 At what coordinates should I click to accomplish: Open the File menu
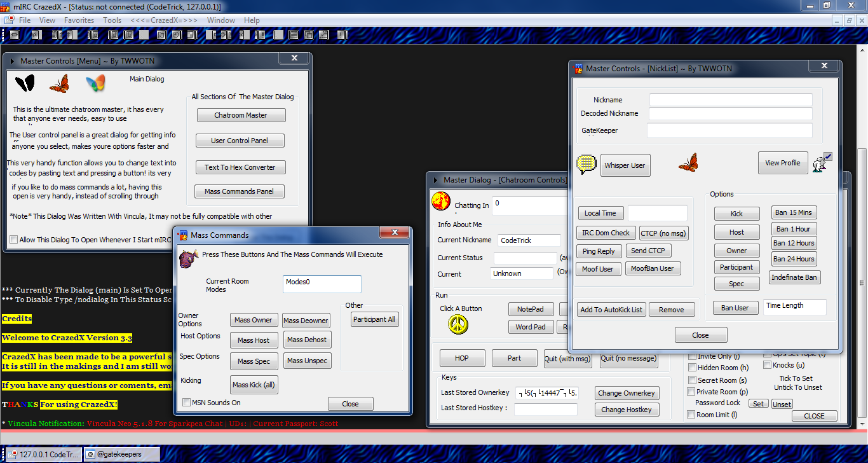[x=25, y=20]
